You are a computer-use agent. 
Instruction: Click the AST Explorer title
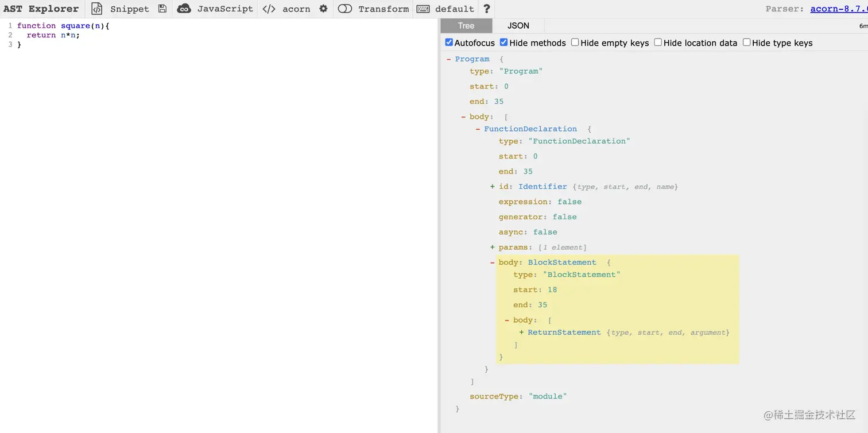tap(41, 9)
